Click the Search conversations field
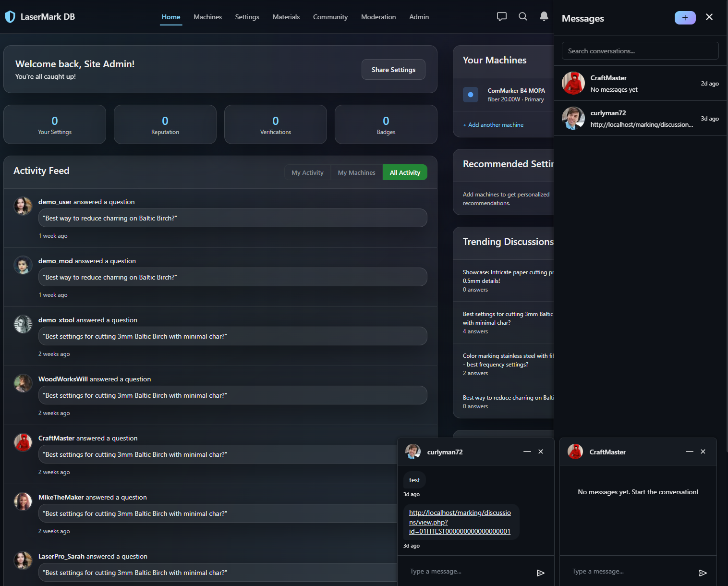This screenshot has height=586, width=728. point(640,50)
